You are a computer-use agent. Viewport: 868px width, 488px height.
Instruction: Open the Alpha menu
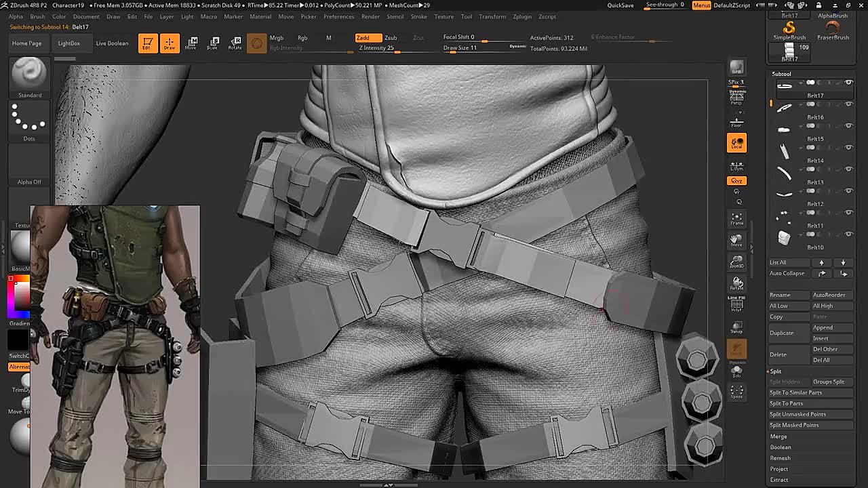16,16
